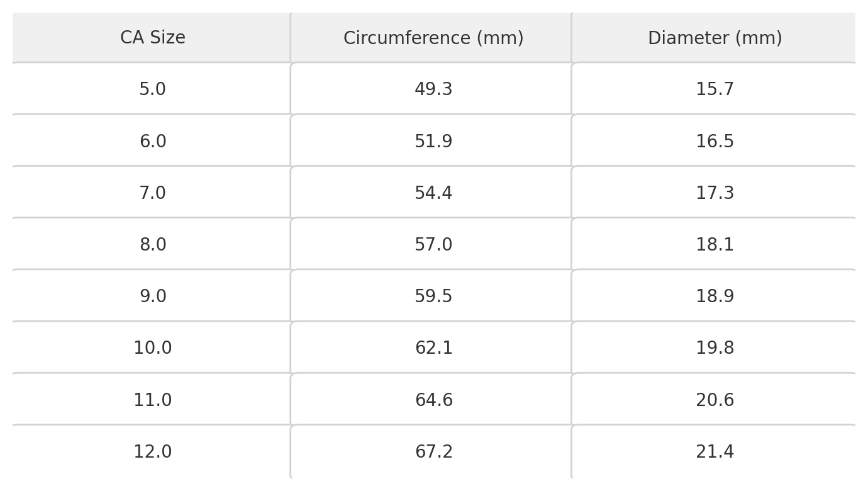The image size is (868, 491).
Task: Select the CA size 7.0 cell
Action: pos(152,193)
